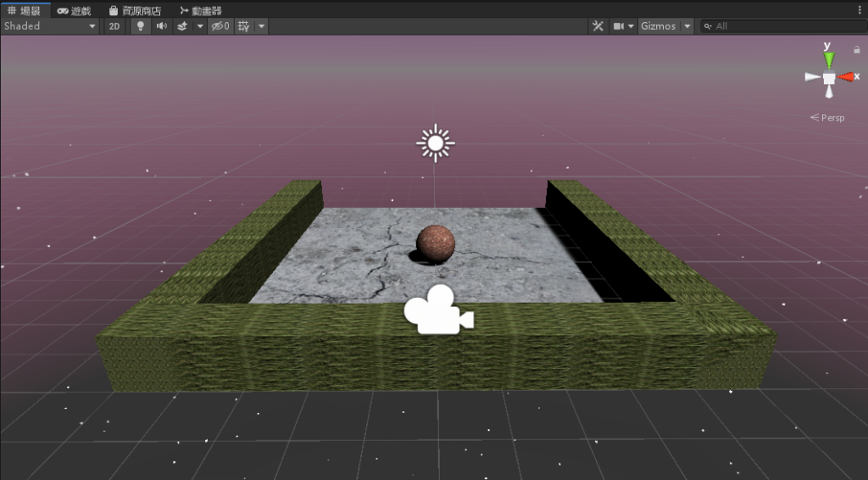Screen dimensions: 868x480
Task: Click the red X axis cone
Action: tap(847, 77)
